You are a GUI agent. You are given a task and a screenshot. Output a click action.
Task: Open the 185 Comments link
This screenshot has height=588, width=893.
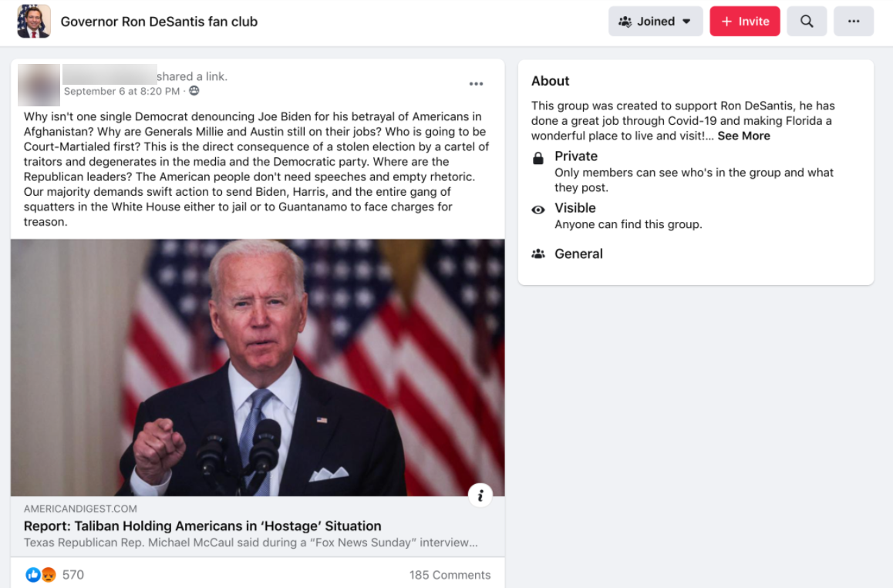(450, 575)
